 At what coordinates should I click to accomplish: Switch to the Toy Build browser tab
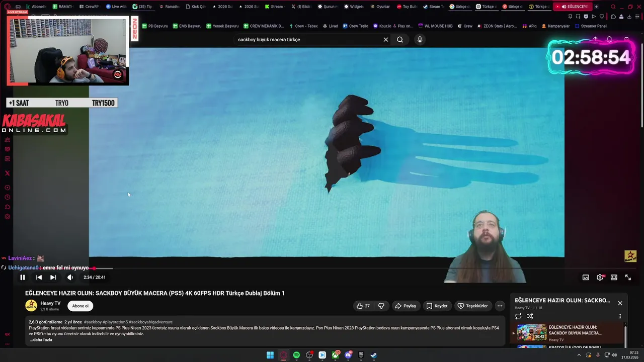[407, 7]
